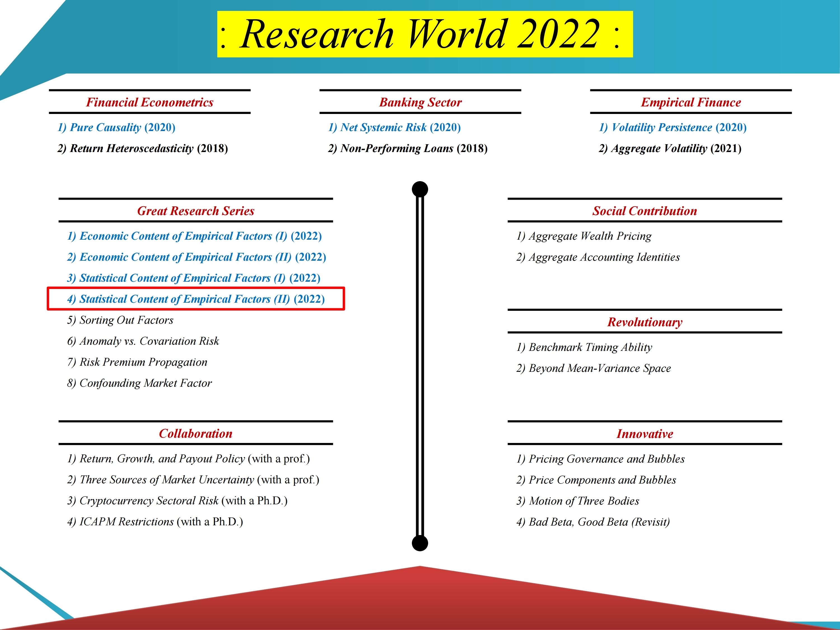Click the Risk Premium Propagation entry
Screen dimensions: 840x630
(x=137, y=362)
